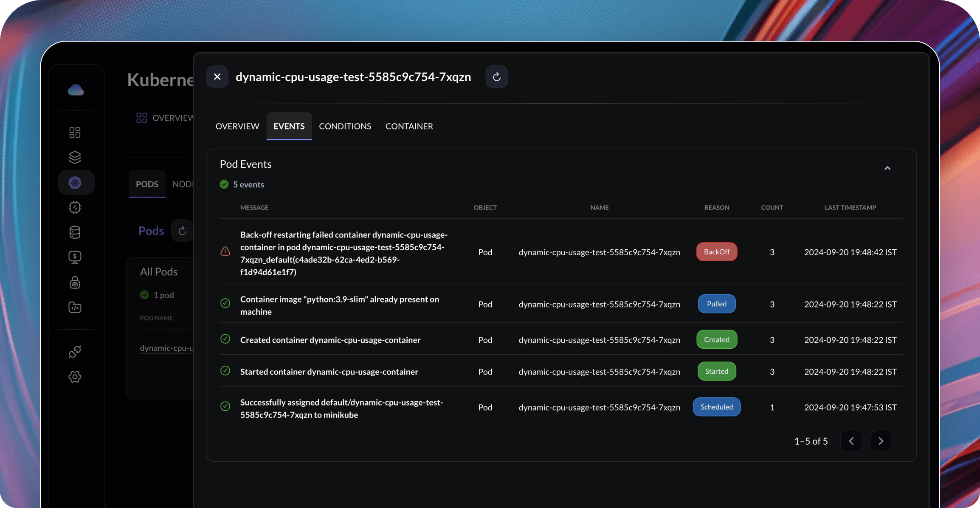Image resolution: width=980 pixels, height=508 pixels.
Task: Click the cloud logo in sidebar
Action: point(76,90)
